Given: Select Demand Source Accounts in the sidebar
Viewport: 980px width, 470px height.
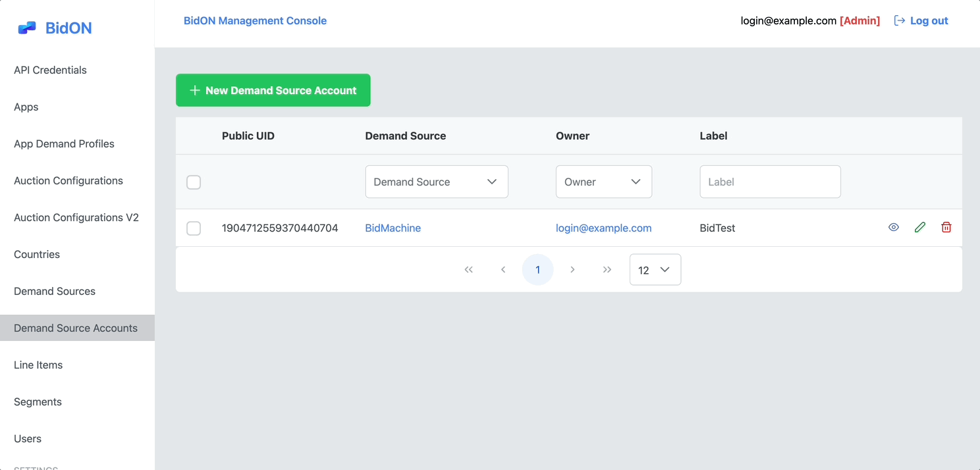Looking at the screenshot, I should click(76, 328).
